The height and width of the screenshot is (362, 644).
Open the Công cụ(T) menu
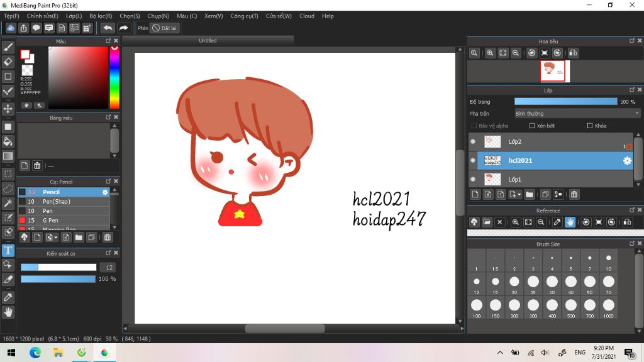point(244,16)
